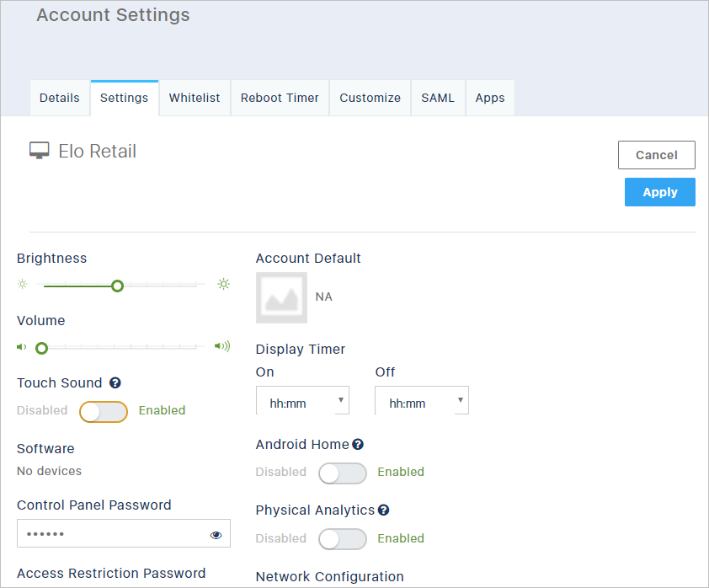Click the Android Home Disabled label
Viewport: 709px width, 588px height.
[280, 472]
